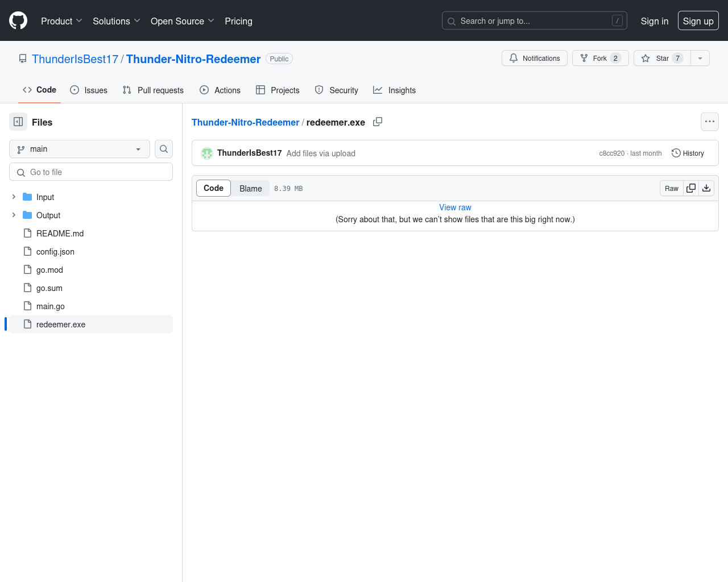728x582 pixels.
Task: Expand the Output folder chevron
Action: point(14,215)
